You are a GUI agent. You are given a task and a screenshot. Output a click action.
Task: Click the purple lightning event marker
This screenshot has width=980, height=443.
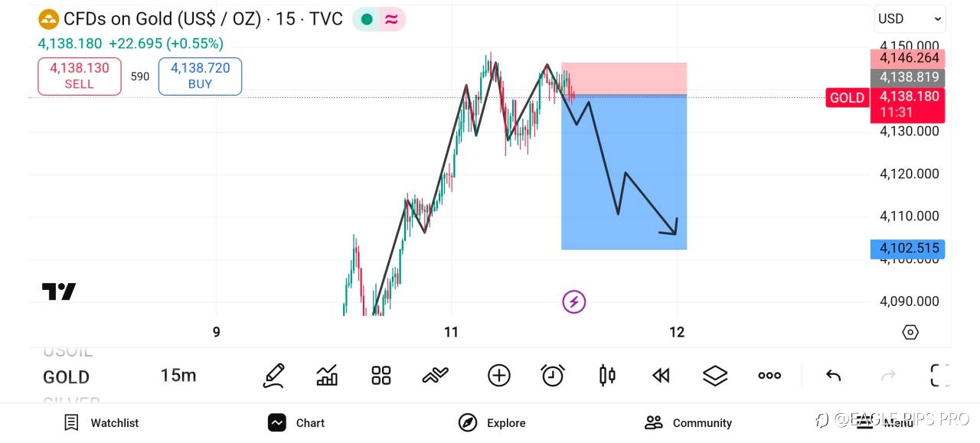[573, 302]
